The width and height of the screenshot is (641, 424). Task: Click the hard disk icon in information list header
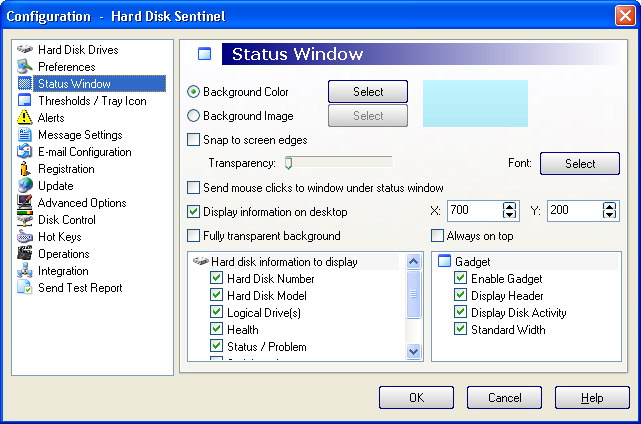click(201, 261)
